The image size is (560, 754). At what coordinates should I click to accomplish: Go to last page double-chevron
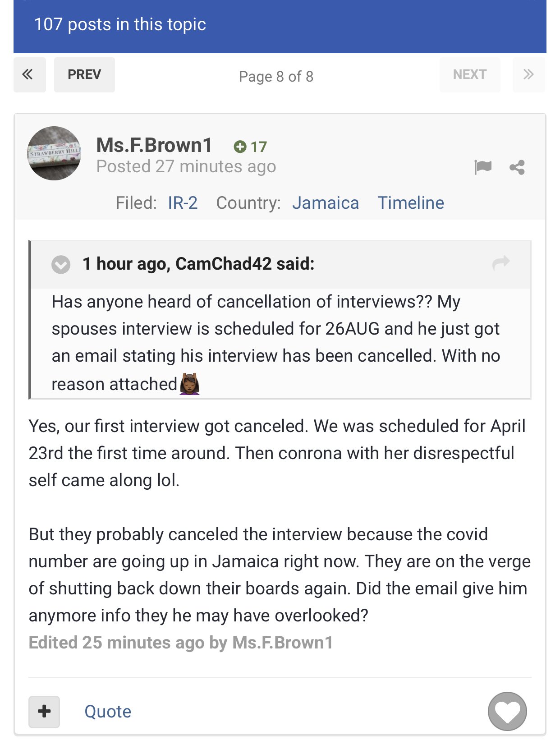click(x=528, y=75)
